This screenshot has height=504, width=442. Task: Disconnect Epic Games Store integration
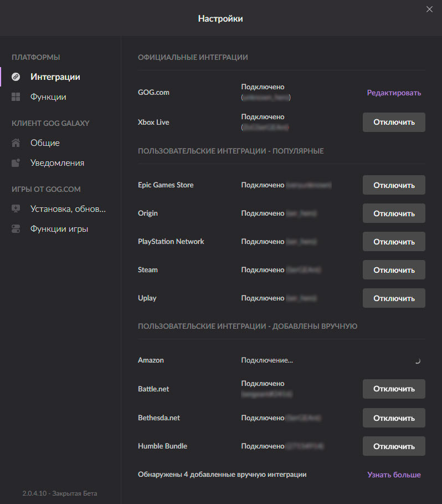tap(394, 185)
